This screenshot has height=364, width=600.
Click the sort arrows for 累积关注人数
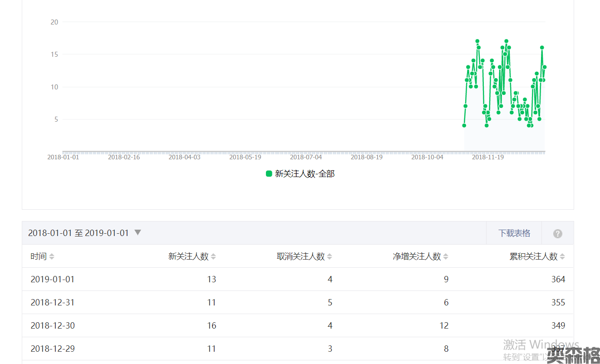pyautogui.click(x=562, y=256)
